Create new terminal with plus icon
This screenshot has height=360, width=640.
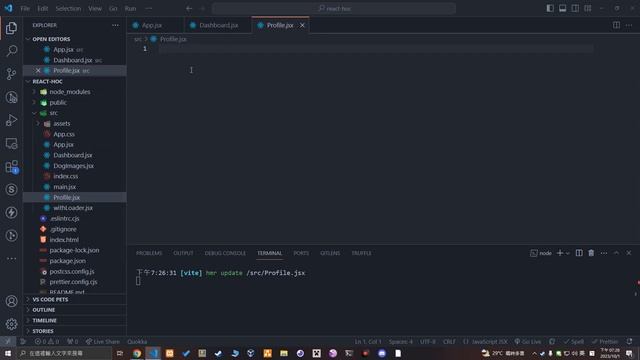pyautogui.click(x=560, y=253)
